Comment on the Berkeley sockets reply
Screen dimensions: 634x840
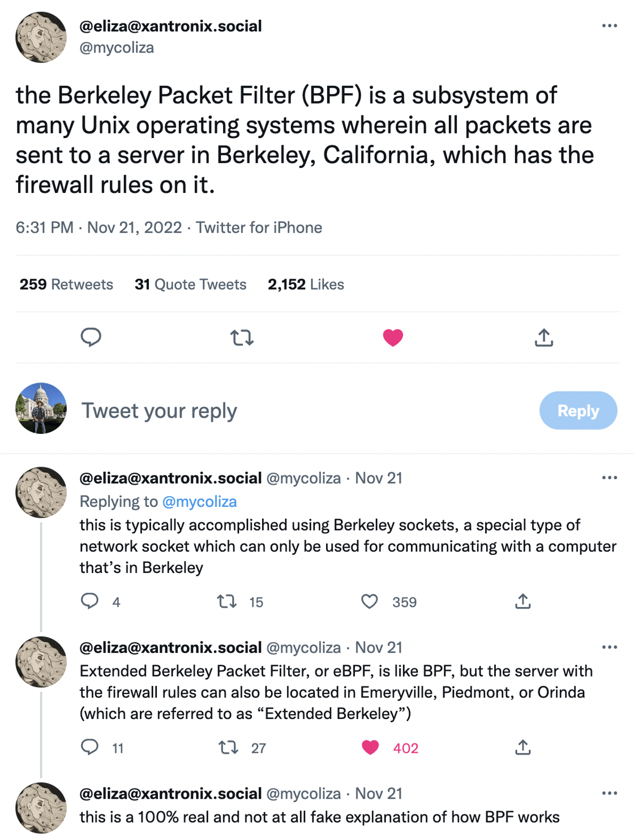[x=90, y=601]
